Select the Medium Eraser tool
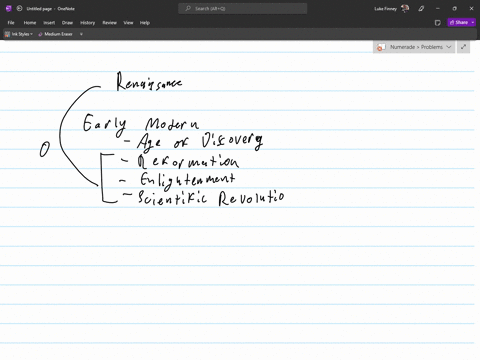The image size is (480, 360). (x=55, y=34)
